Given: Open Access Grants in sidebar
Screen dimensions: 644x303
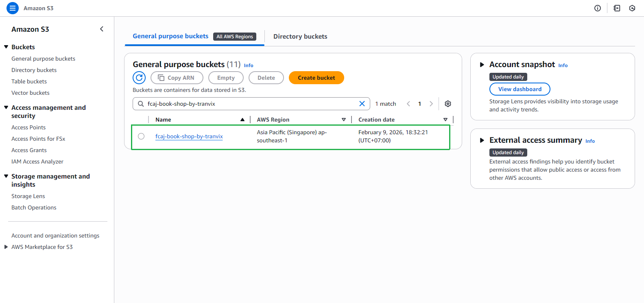Looking at the screenshot, I should tap(29, 150).
